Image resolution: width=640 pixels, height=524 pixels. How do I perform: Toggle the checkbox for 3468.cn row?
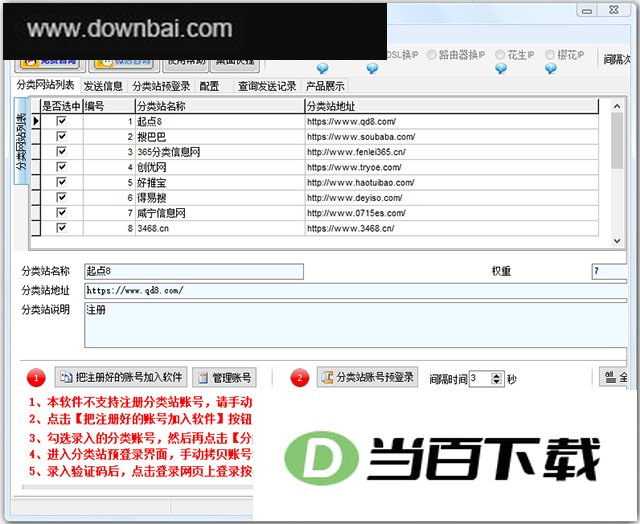[x=62, y=228]
